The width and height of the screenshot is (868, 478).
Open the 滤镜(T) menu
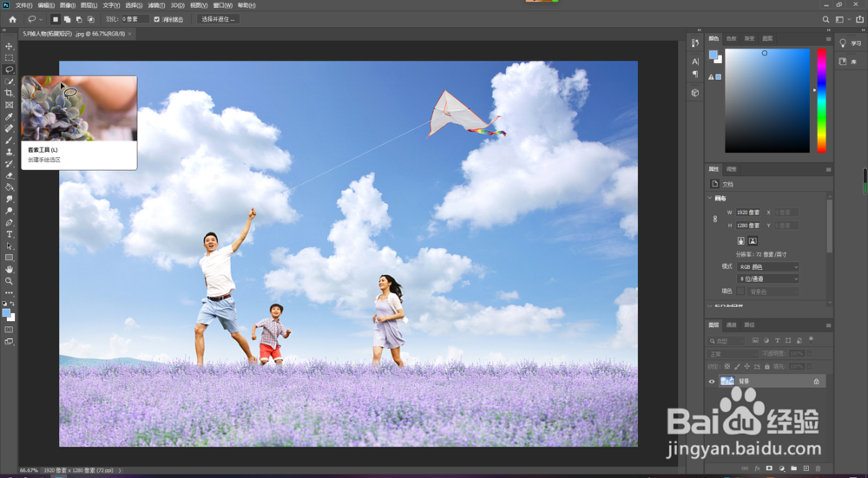[156, 5]
